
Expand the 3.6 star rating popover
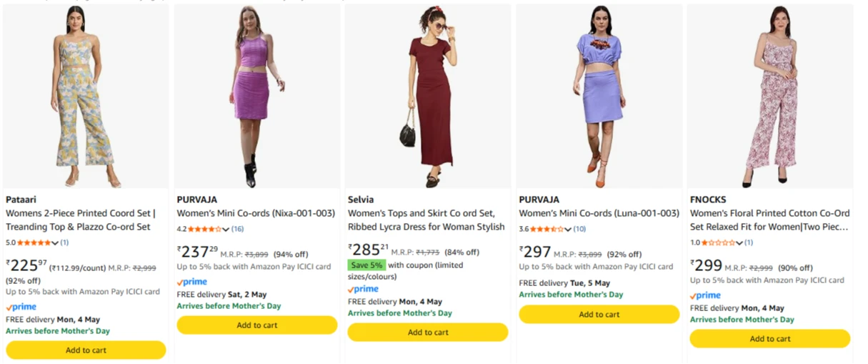coord(568,229)
